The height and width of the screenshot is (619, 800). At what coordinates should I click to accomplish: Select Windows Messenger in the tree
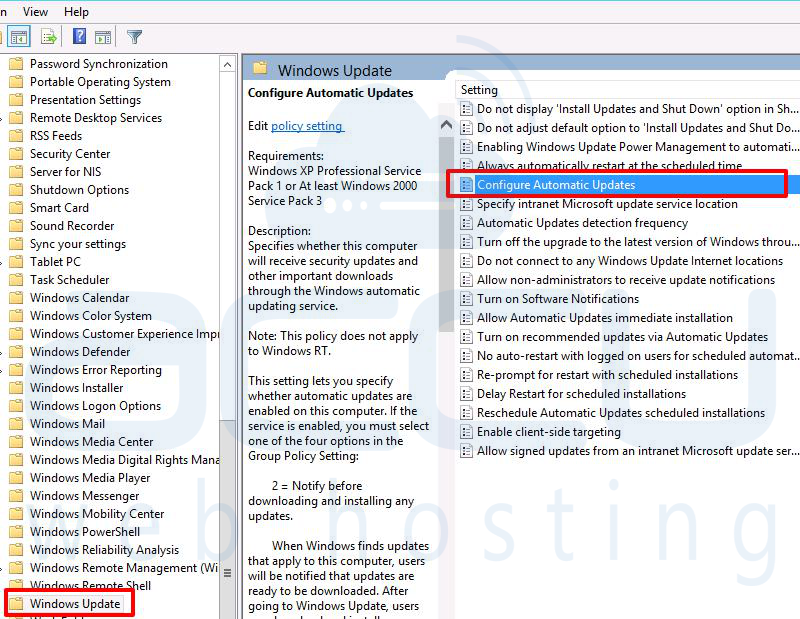[x=84, y=496]
